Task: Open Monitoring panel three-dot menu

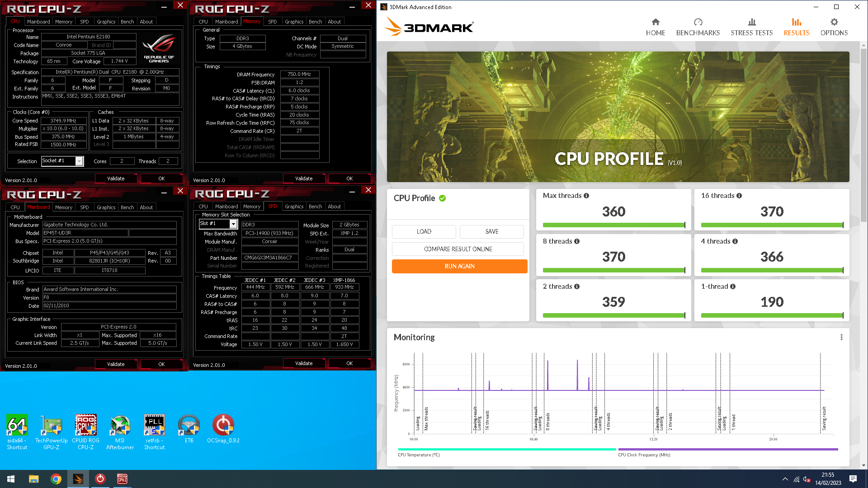Action: click(x=841, y=337)
